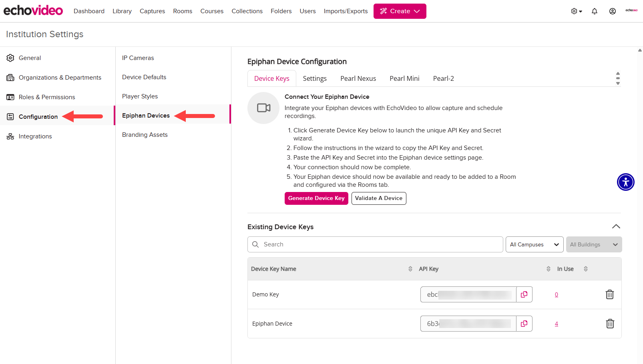Switch to the Device Keys tab

[x=272, y=78]
